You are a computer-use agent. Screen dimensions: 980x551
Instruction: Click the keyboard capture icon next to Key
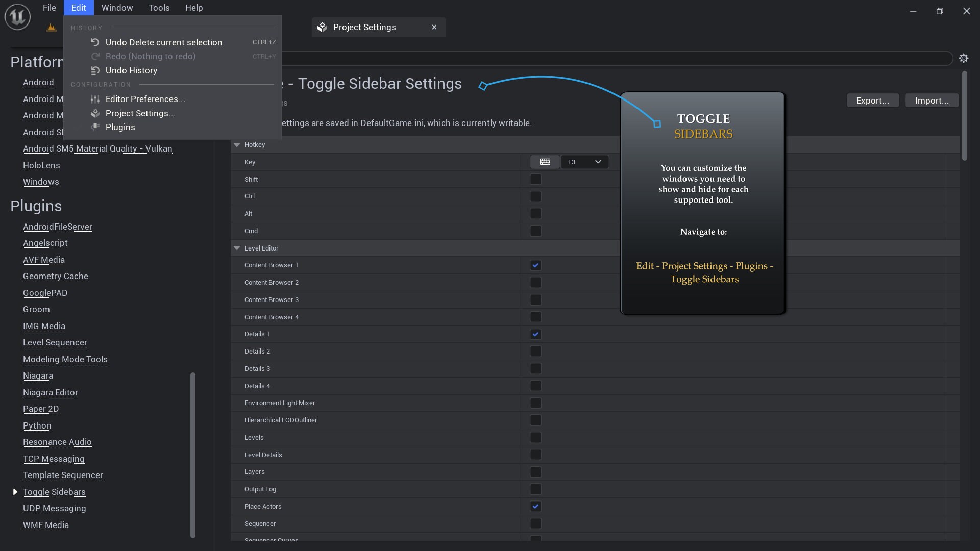click(544, 162)
